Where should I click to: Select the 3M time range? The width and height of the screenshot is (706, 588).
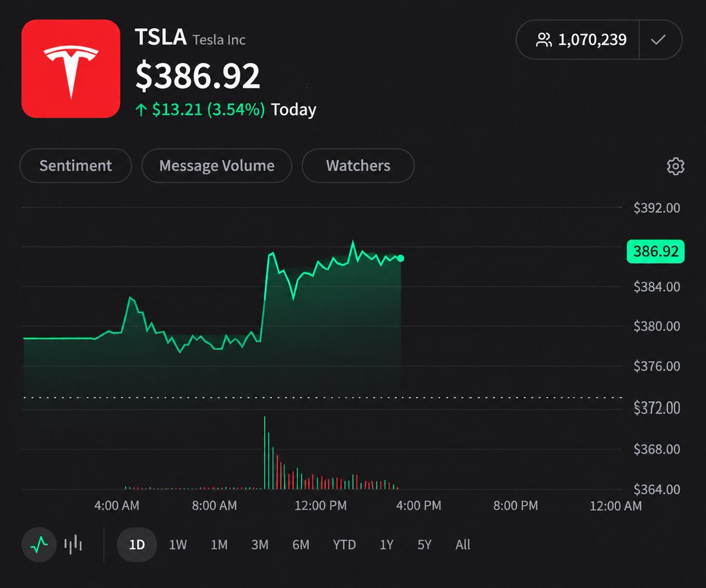[x=259, y=545]
